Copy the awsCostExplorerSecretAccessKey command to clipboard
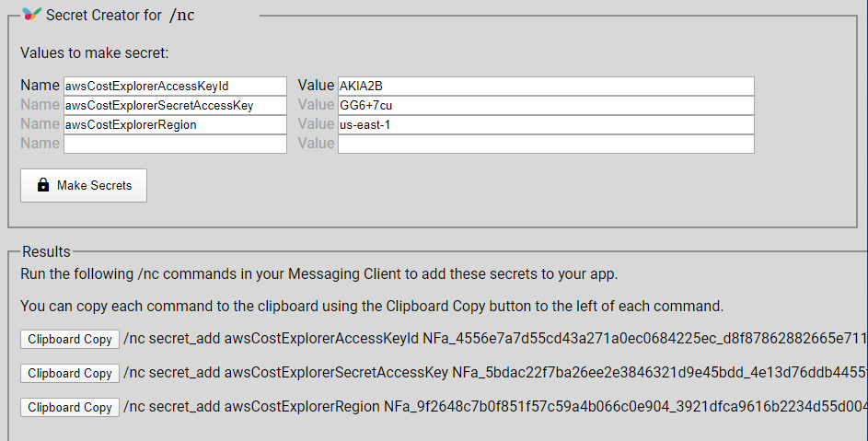 [70, 373]
